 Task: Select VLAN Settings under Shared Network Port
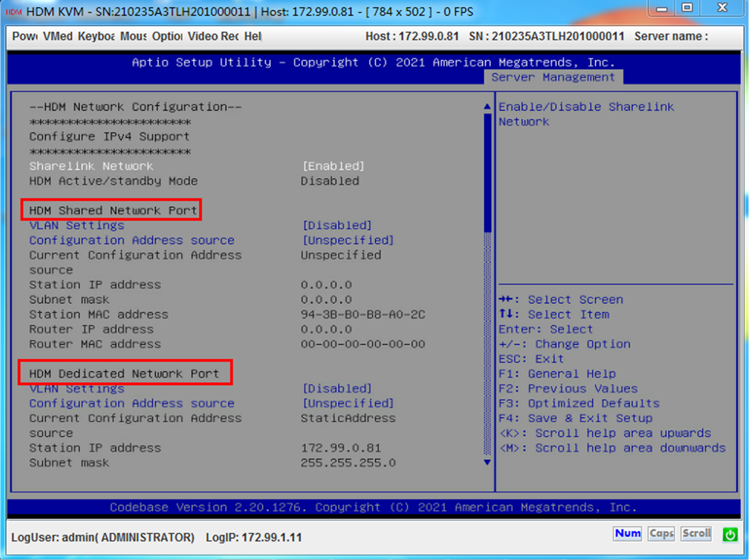pyautogui.click(x=76, y=225)
